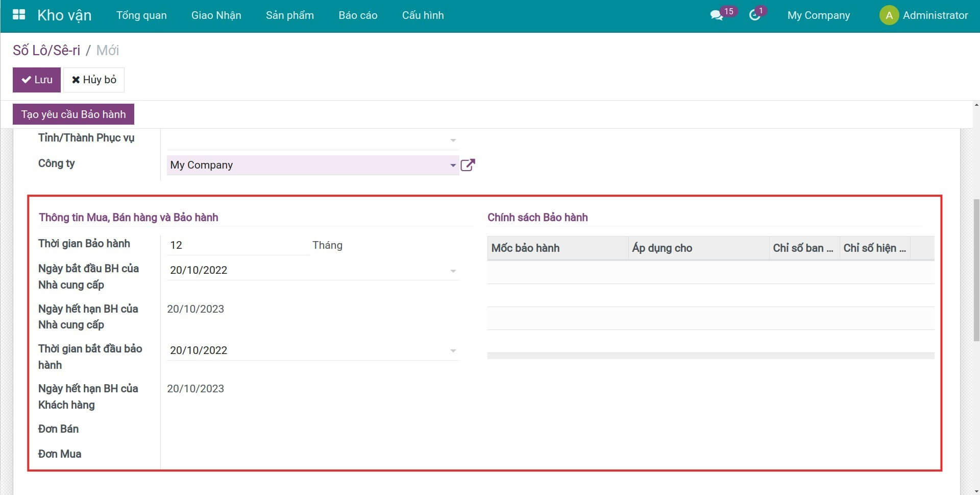Expand the Tỉnh/Thành Phục vụ dropdown

[x=453, y=139]
